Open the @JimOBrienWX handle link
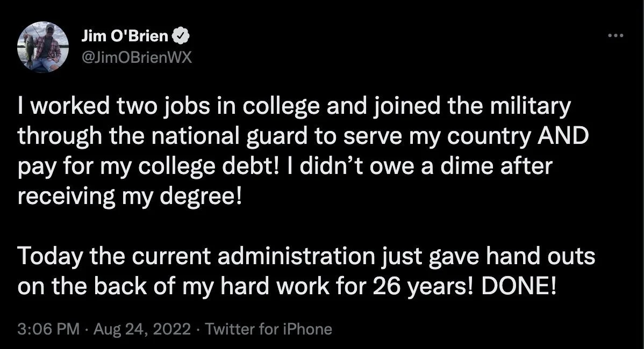 [x=136, y=57]
